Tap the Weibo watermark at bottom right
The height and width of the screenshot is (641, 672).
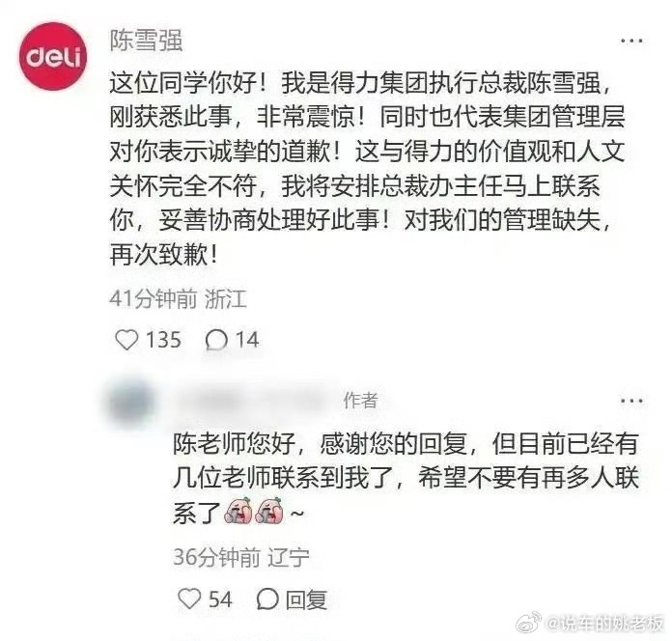click(591, 623)
